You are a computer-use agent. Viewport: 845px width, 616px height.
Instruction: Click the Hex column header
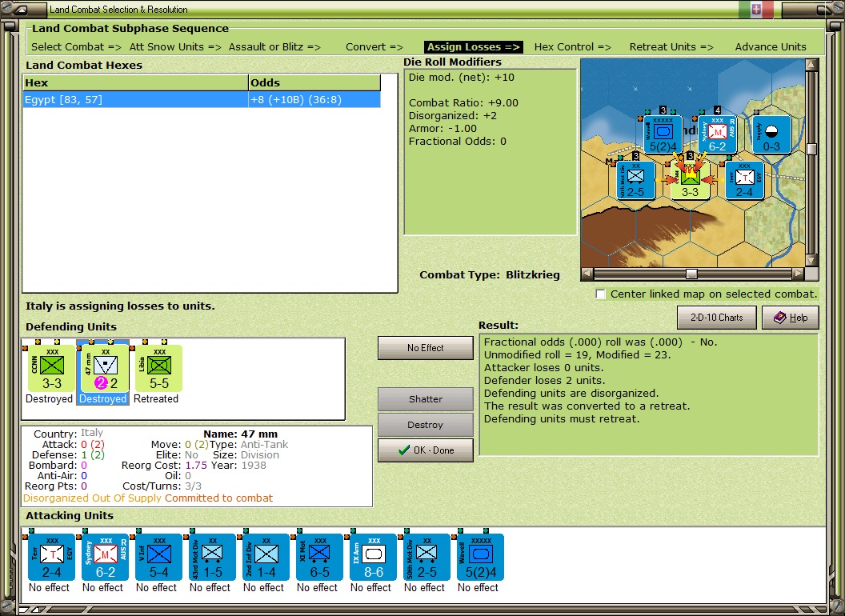135,82
